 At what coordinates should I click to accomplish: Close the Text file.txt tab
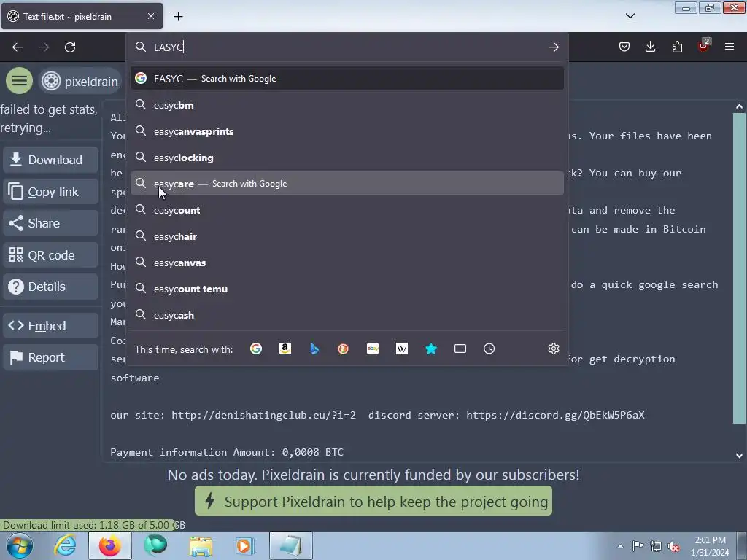150,16
